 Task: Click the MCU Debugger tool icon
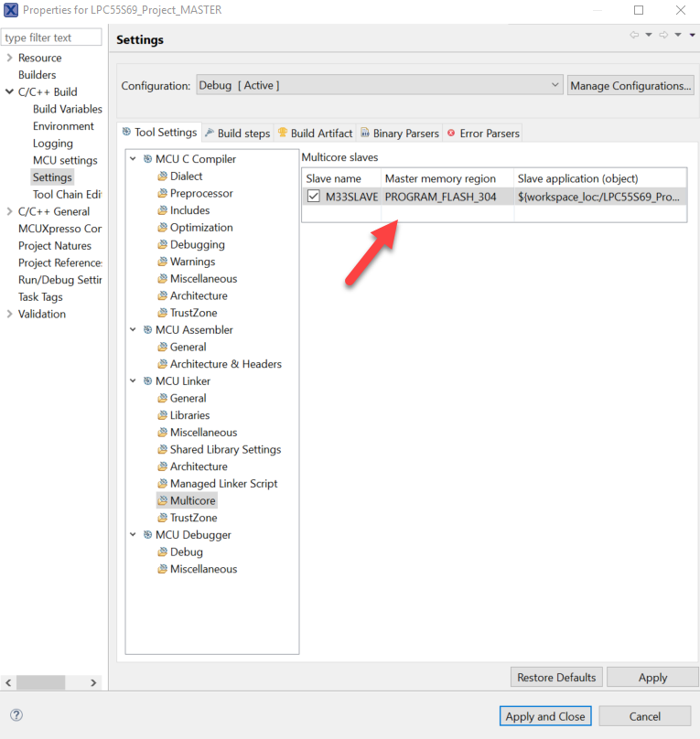147,534
